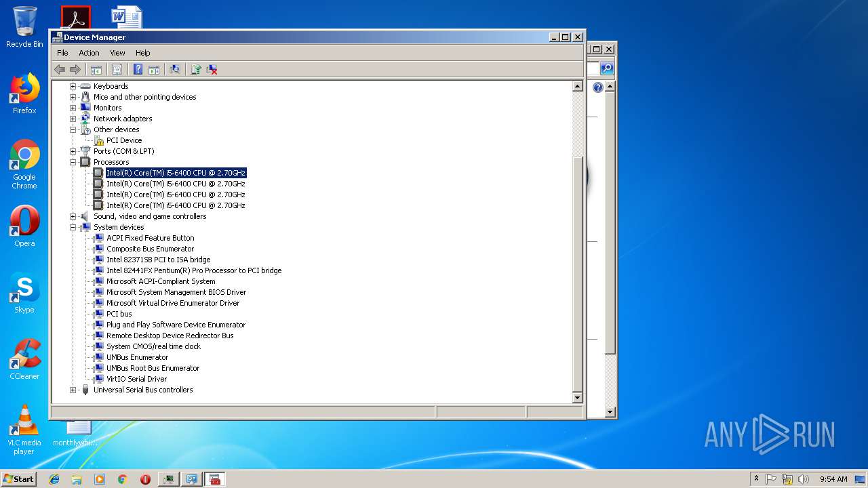Collapse the Other devices node
This screenshot has height=488, width=868.
73,129
